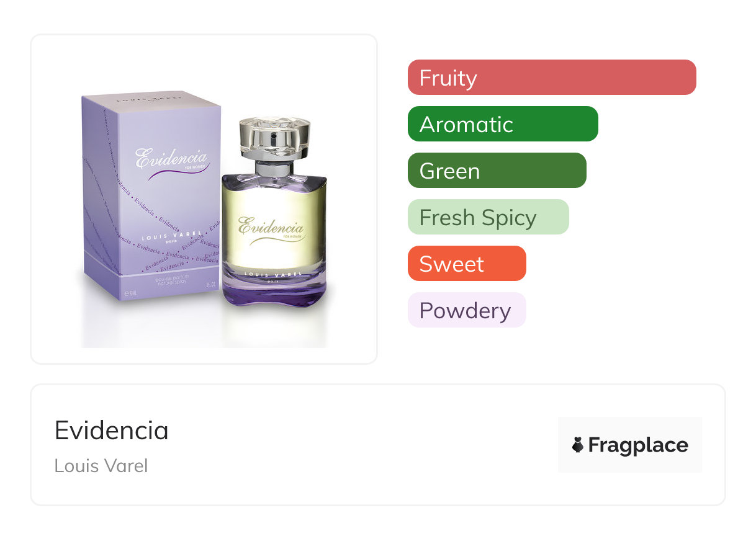Open the Louis Varel brand link
This screenshot has width=756, height=536.
(x=101, y=465)
